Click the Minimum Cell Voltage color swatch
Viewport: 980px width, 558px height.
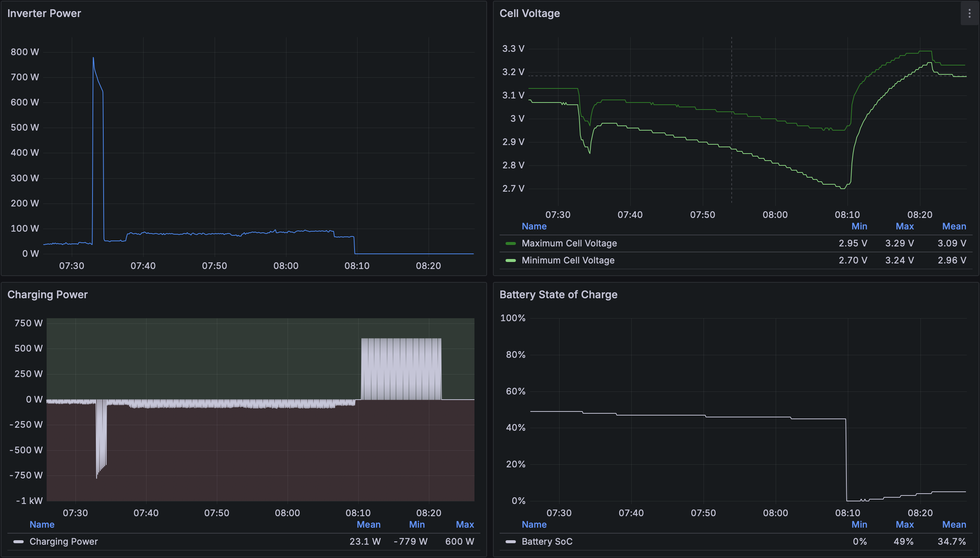tap(510, 260)
